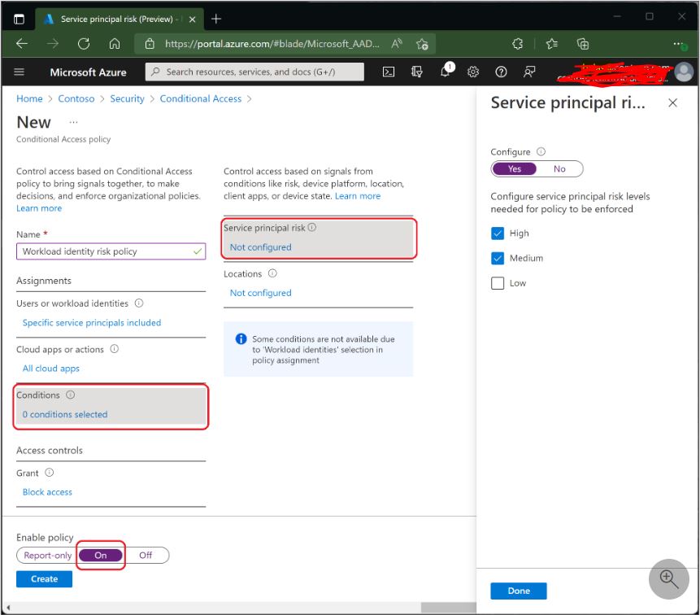This screenshot has height=615, width=700.
Task: Launch Azure Cloud Shell
Action: (389, 72)
